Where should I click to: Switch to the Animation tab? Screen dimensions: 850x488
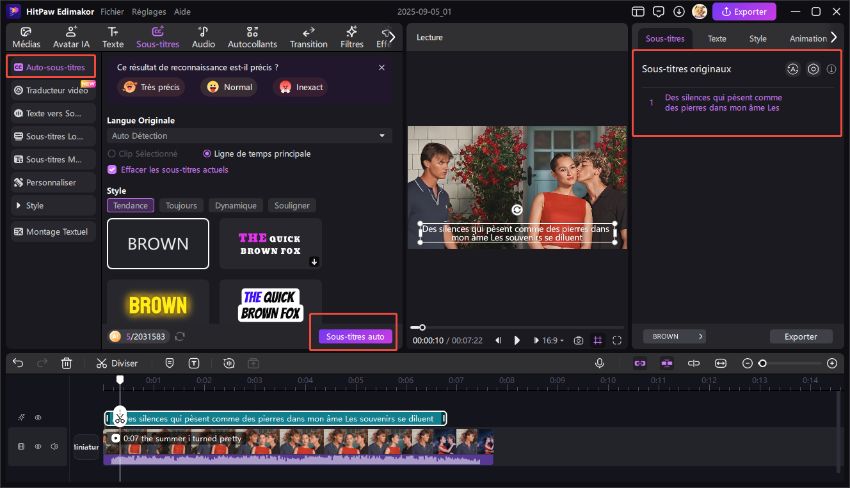[x=807, y=38]
